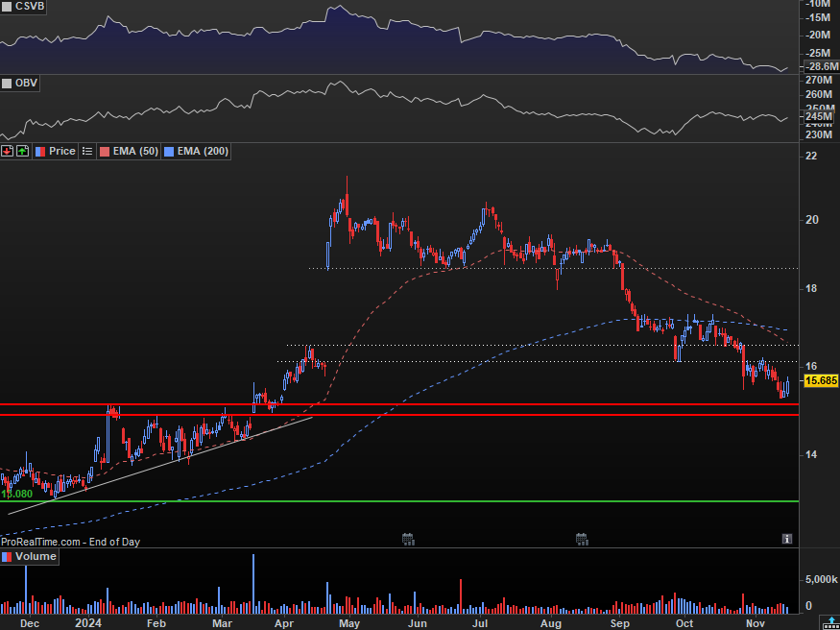Click the 22 price axis label
Image resolution: width=840 pixels, height=630 pixels.
click(x=811, y=156)
